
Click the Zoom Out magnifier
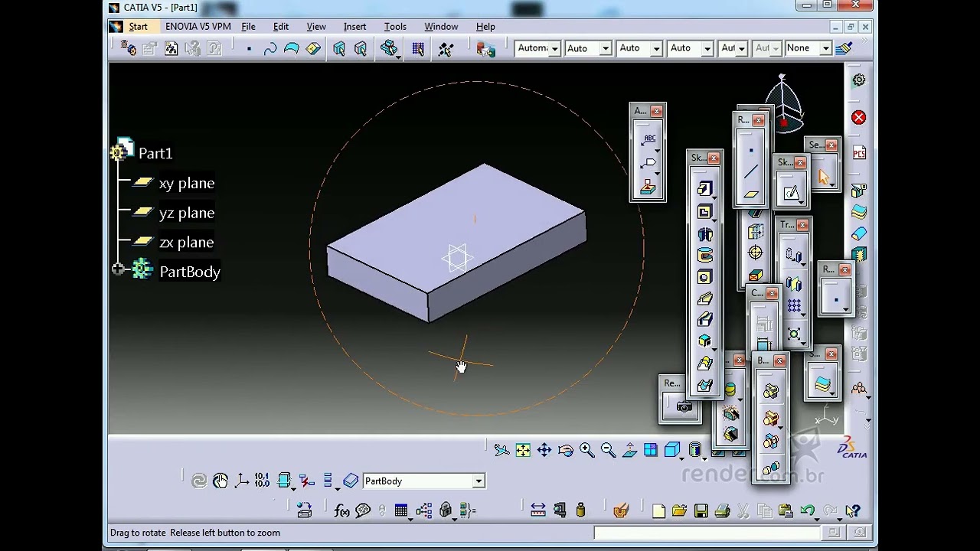[x=609, y=451]
